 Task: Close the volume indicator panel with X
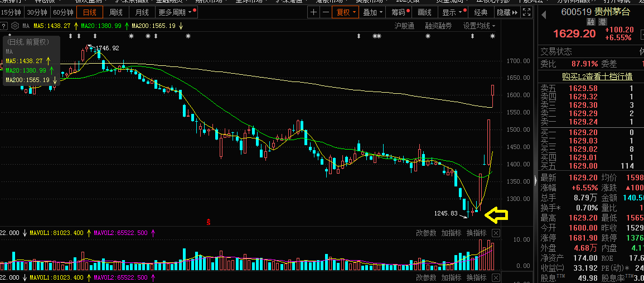point(496,233)
